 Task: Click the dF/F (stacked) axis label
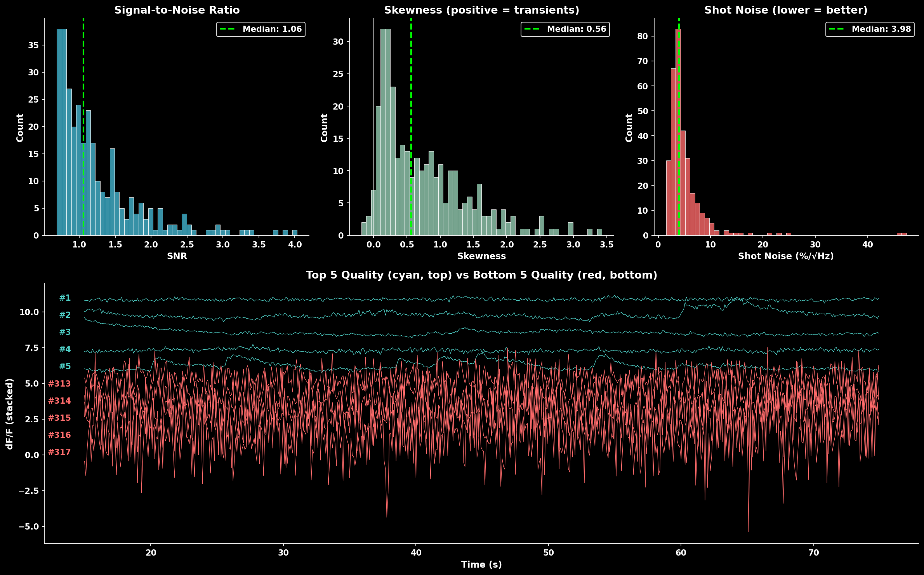pos(10,414)
